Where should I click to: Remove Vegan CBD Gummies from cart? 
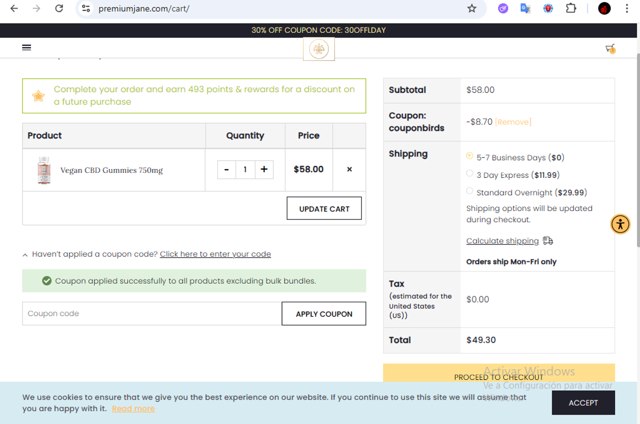(x=349, y=169)
